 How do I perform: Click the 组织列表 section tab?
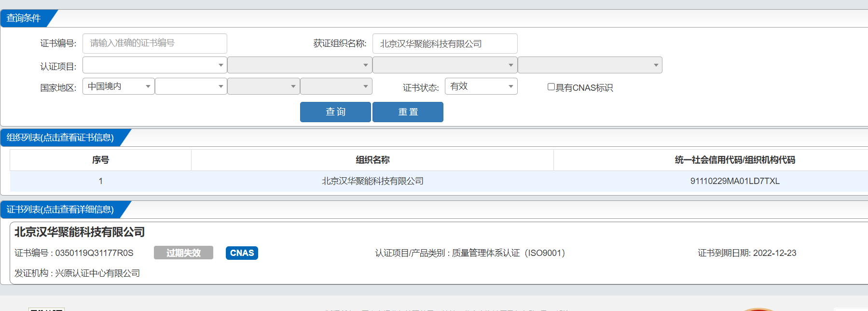(x=60, y=138)
